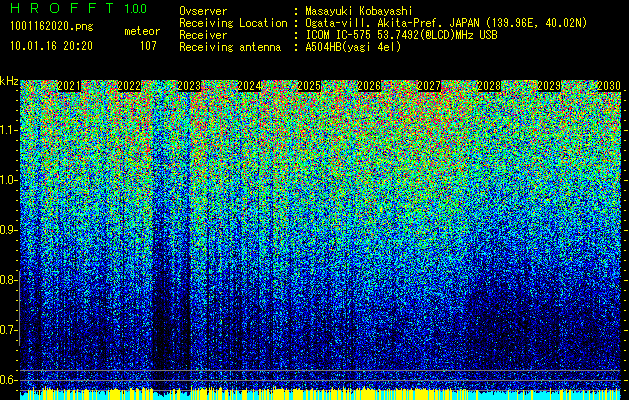This screenshot has height=400, width=629.
Task: Click the Receiver field label
Action: [x=203, y=35]
